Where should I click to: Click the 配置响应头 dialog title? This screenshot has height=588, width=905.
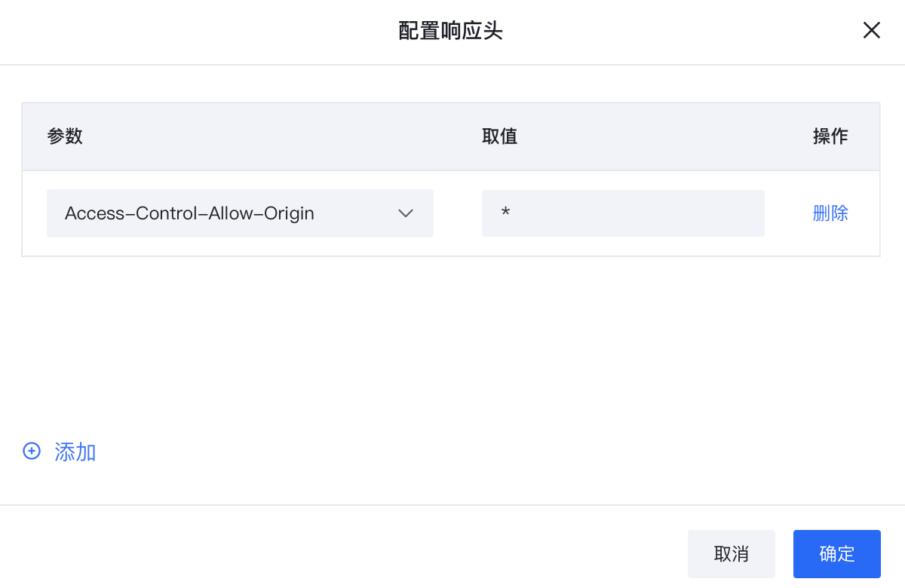451,31
